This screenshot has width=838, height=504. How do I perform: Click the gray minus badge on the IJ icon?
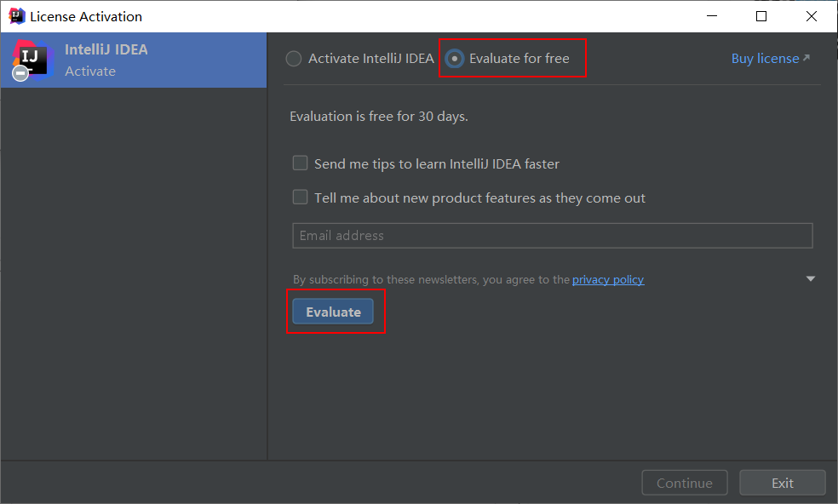[20, 72]
